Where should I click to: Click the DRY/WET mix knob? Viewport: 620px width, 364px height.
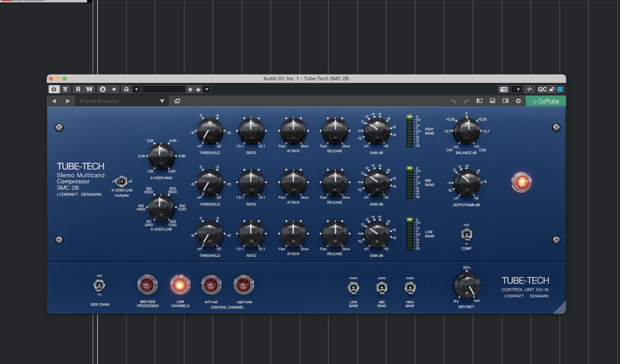467,285
